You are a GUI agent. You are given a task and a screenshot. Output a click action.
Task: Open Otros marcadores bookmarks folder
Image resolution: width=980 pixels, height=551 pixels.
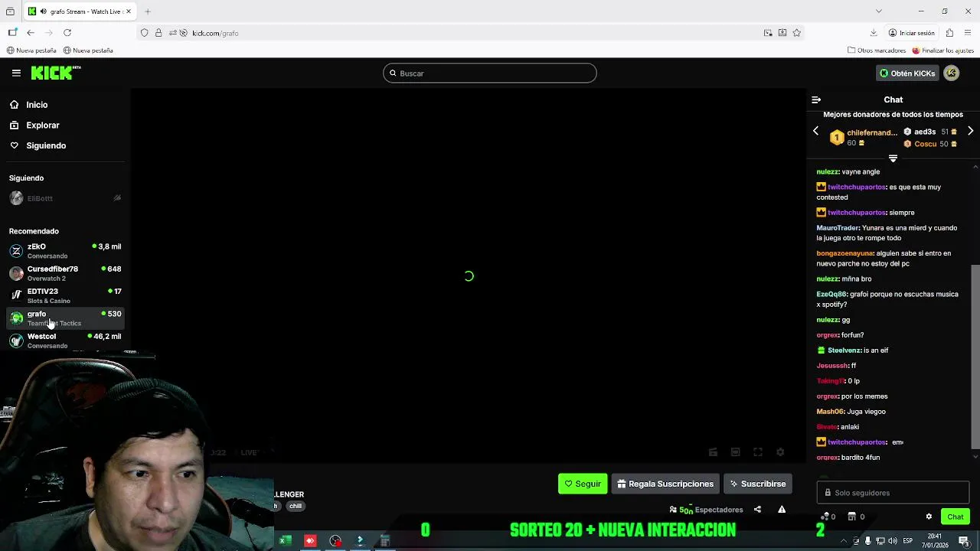click(877, 51)
